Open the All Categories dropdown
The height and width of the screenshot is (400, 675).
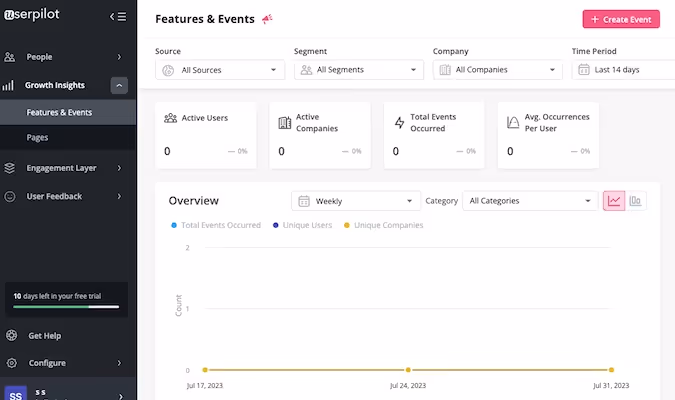click(530, 201)
